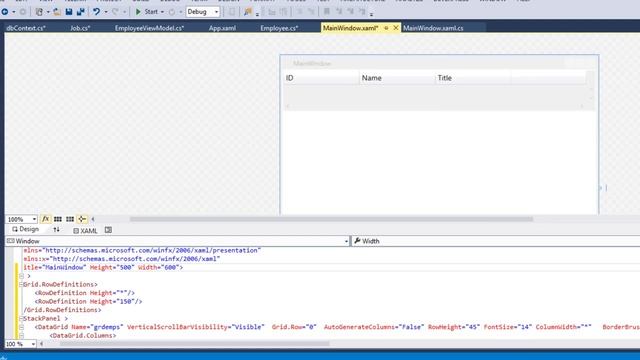This screenshot has width=640, height=360.
Task: Click the swap panes arrows icon
Action: [56, 230]
